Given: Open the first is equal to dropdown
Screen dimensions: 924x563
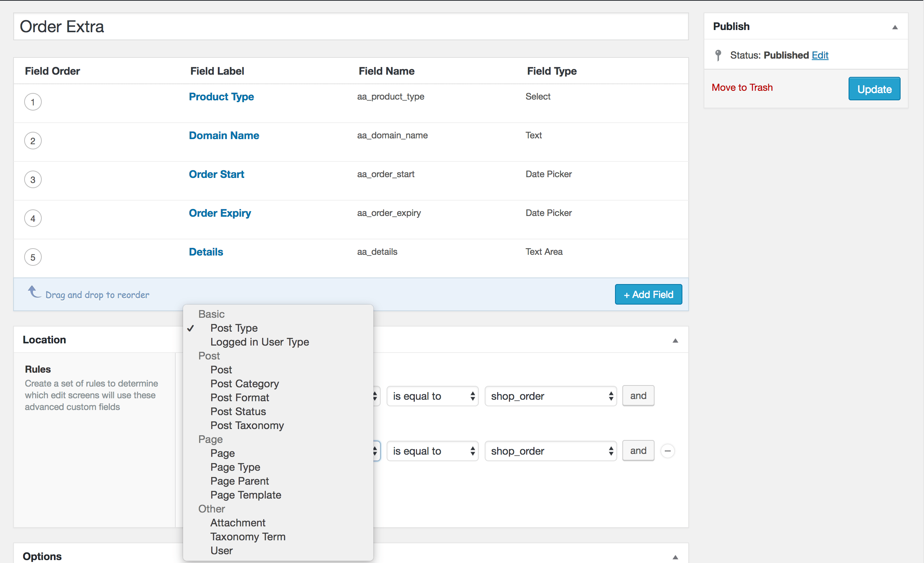Looking at the screenshot, I should click(432, 396).
